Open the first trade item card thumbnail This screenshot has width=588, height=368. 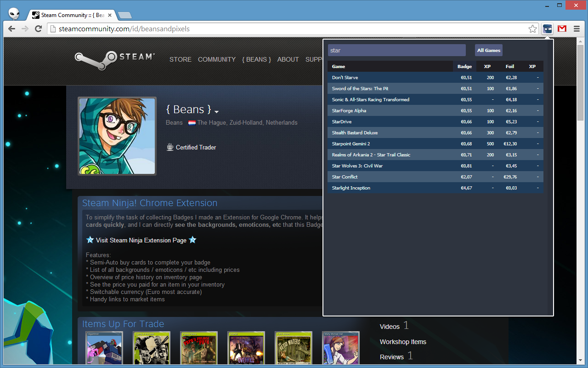click(x=104, y=349)
